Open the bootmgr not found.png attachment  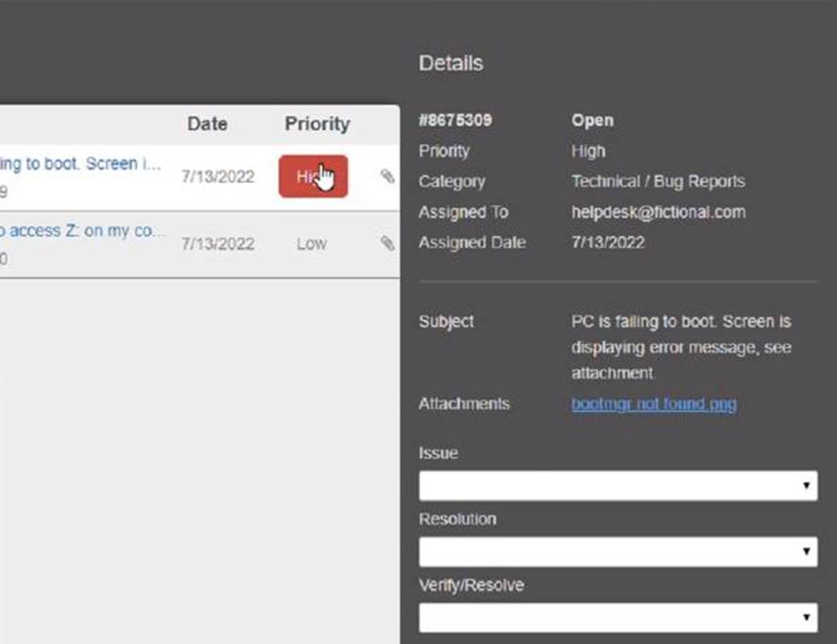coord(653,404)
